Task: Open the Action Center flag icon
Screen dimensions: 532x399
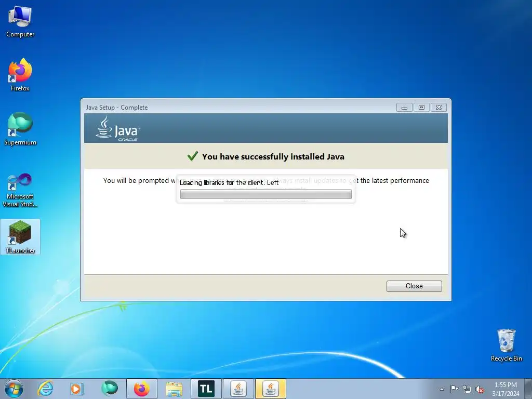Action: [x=454, y=389]
